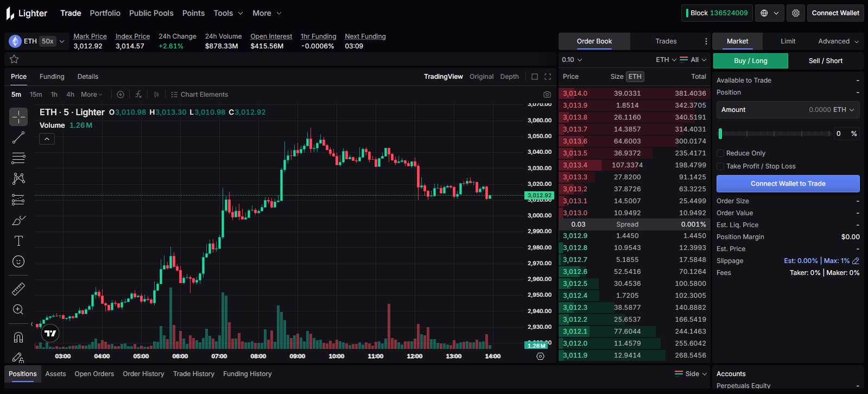Take a chart snapshot with camera icon
The image size is (868, 394).
(547, 95)
